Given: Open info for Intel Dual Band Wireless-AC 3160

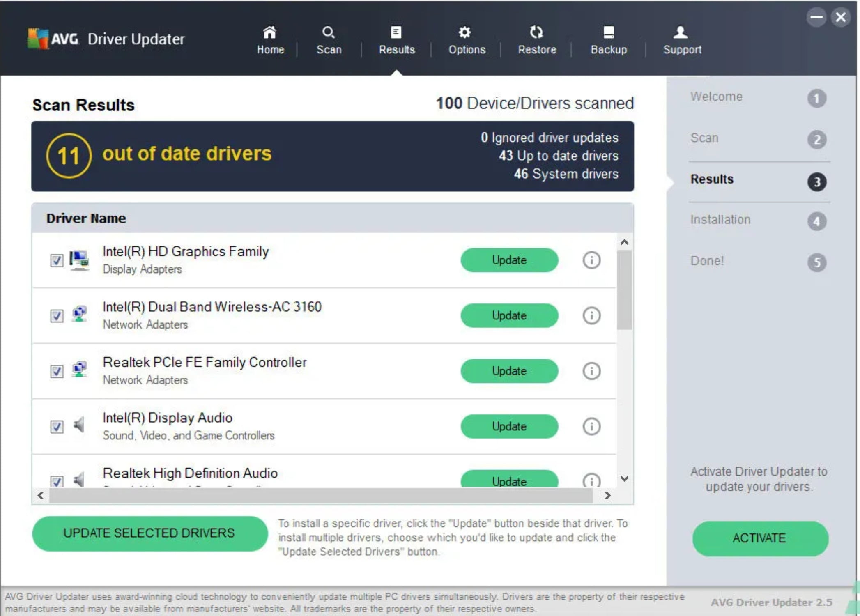Looking at the screenshot, I should (591, 315).
